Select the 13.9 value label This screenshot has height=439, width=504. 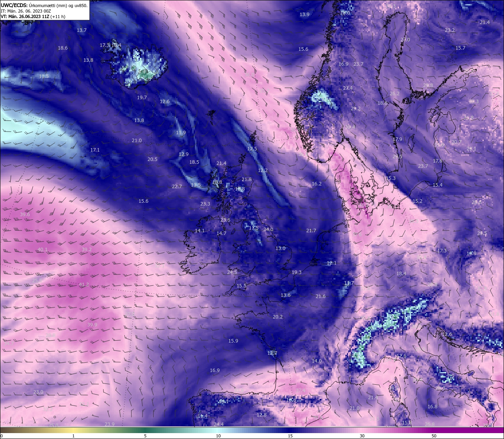(x=304, y=15)
